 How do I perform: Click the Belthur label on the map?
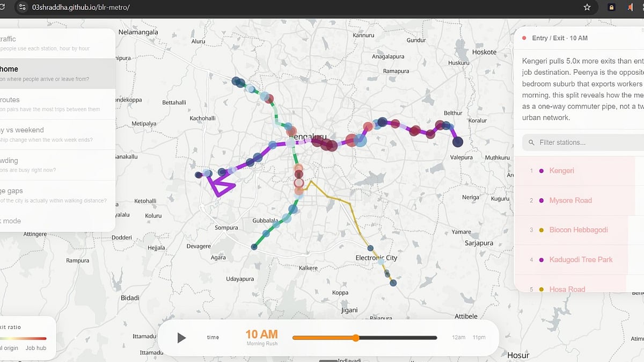pos(453,113)
